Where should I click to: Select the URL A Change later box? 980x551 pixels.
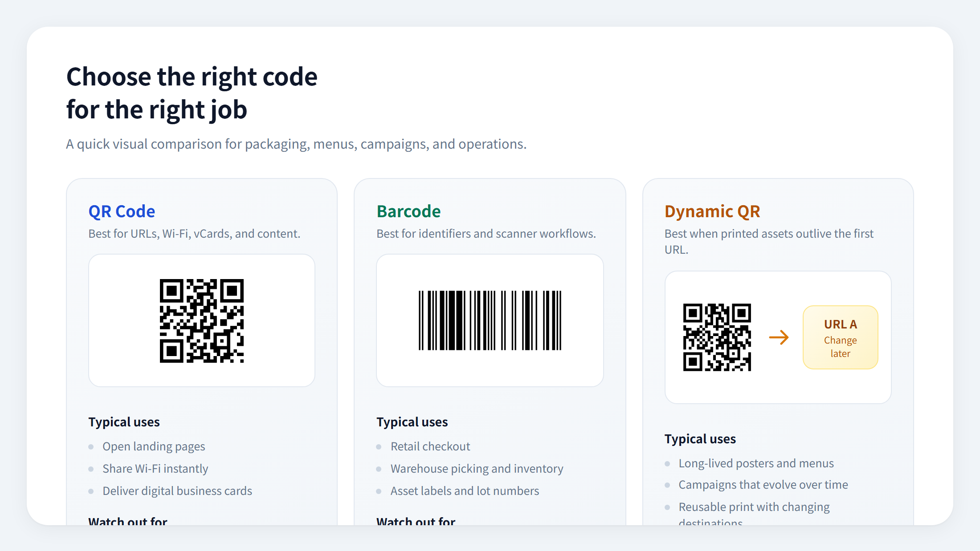click(x=841, y=337)
